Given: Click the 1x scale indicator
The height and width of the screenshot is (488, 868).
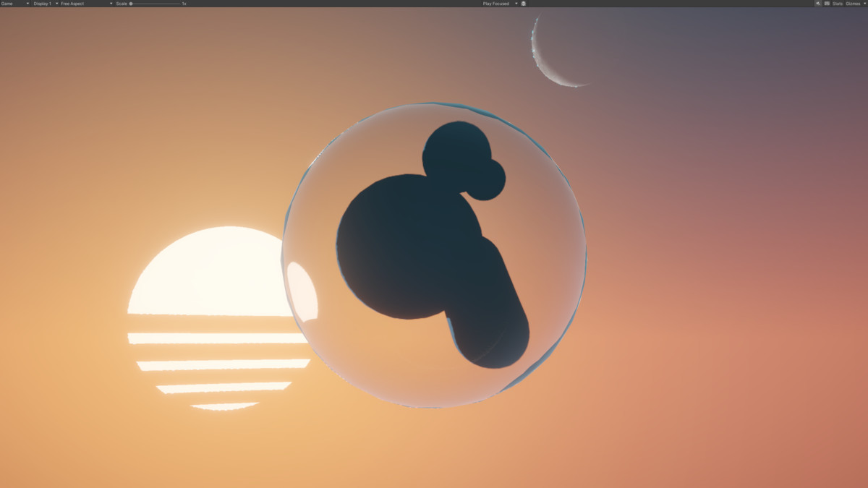Looking at the screenshot, I should click(x=184, y=4).
